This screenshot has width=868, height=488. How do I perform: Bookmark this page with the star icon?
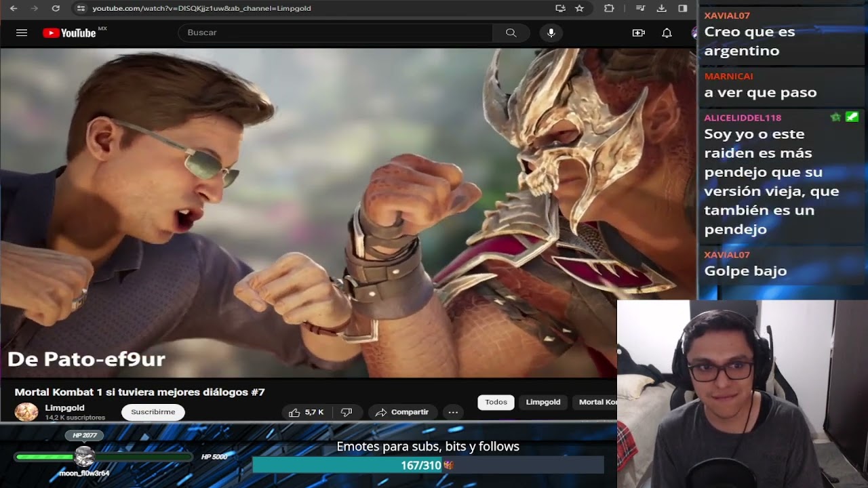pyautogui.click(x=579, y=8)
